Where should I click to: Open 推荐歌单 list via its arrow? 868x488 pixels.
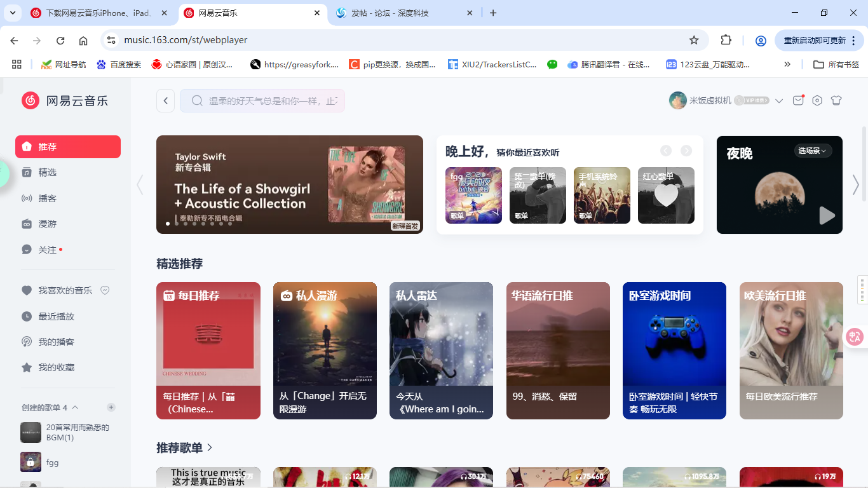[x=210, y=447]
